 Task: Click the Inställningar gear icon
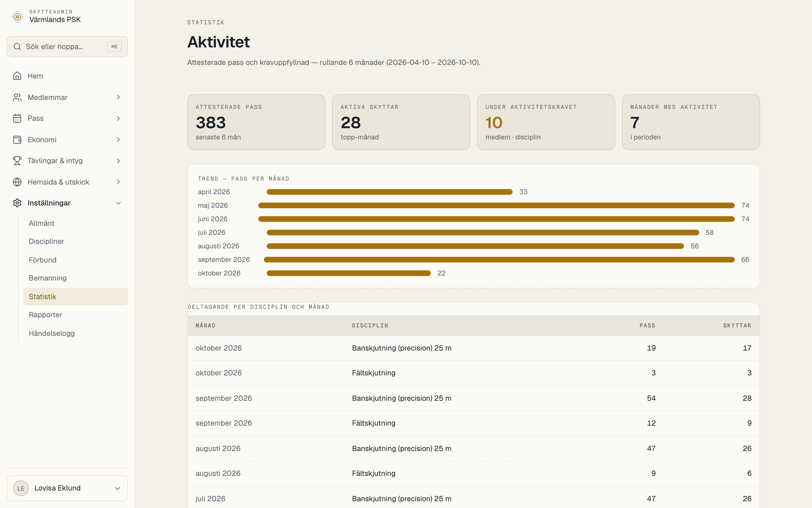coord(17,203)
